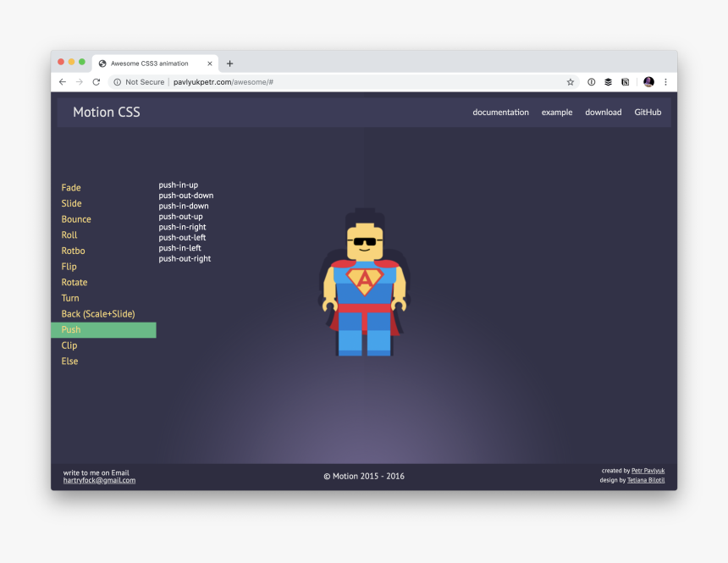Open the download nav link
The height and width of the screenshot is (563, 728).
pos(603,112)
